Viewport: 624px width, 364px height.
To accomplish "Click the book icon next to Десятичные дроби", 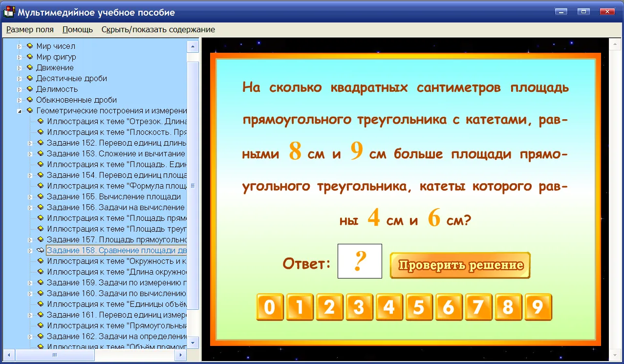I will 30,78.
